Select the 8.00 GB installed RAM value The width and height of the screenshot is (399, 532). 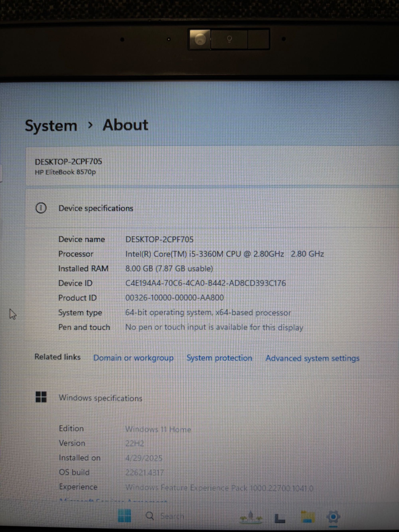169,269
